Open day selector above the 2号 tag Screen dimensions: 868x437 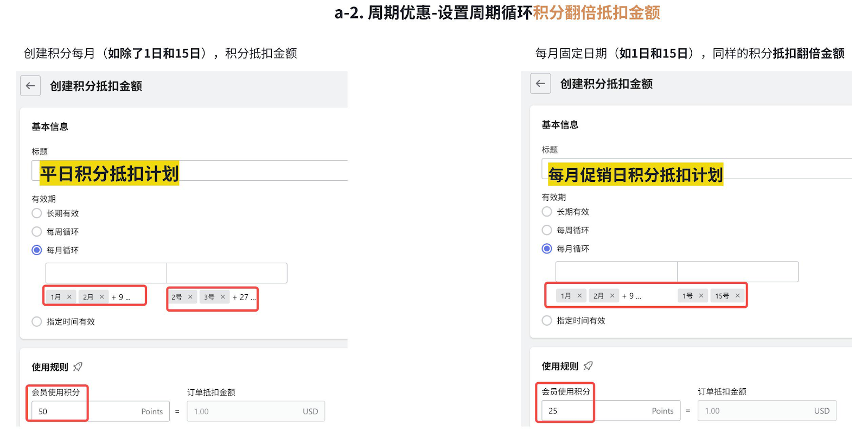pyautogui.click(x=227, y=273)
